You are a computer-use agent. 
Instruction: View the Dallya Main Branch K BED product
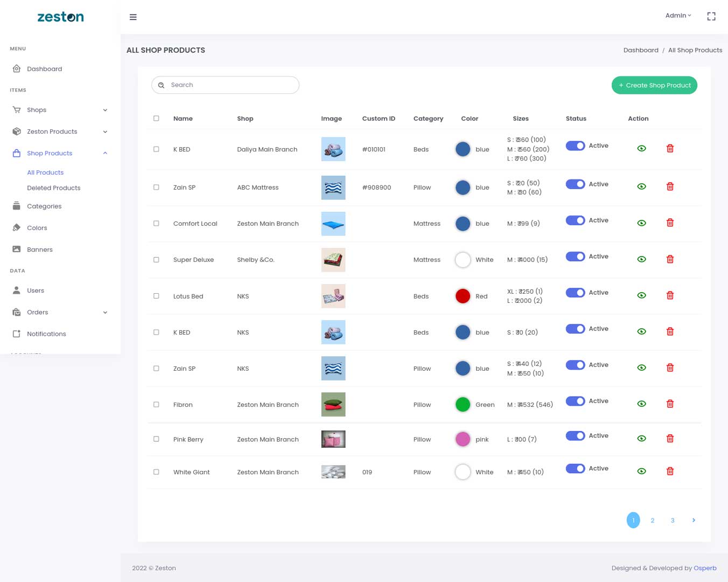(x=641, y=148)
